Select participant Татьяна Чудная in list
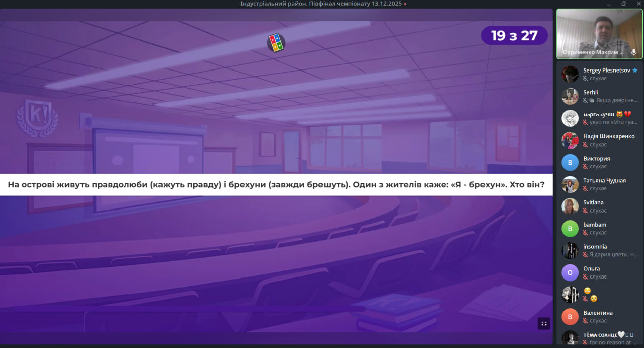 (x=604, y=184)
